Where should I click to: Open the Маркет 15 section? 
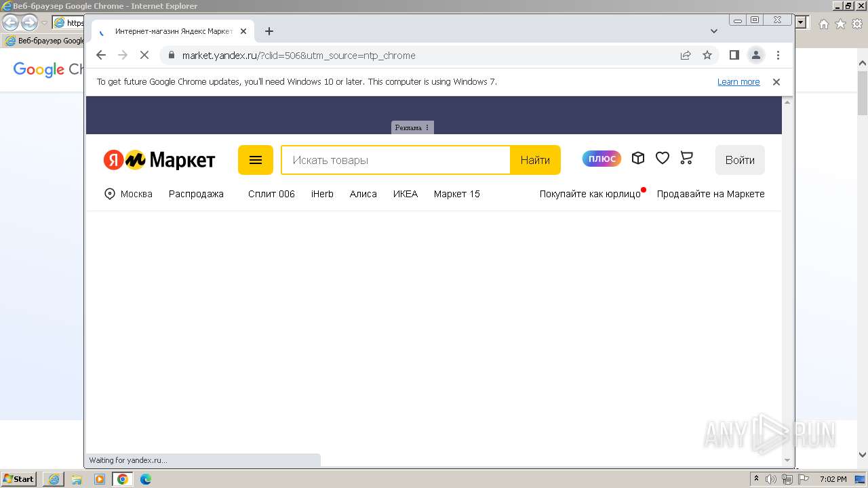click(457, 194)
